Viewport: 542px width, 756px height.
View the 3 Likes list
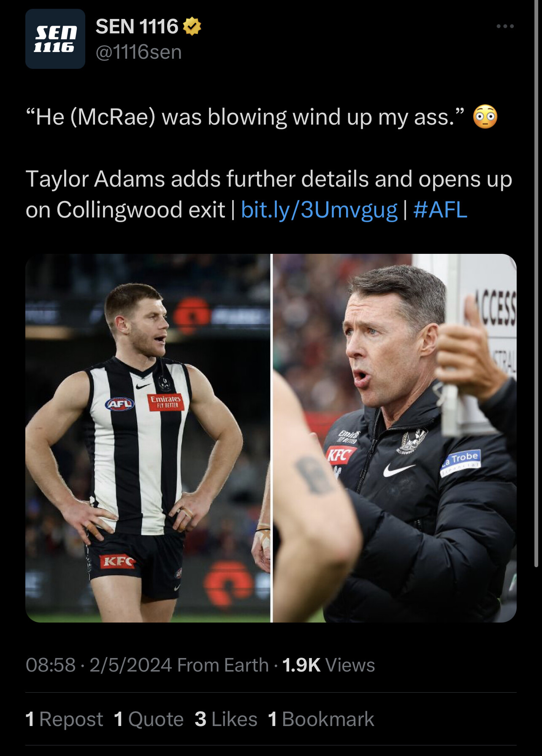[226, 719]
